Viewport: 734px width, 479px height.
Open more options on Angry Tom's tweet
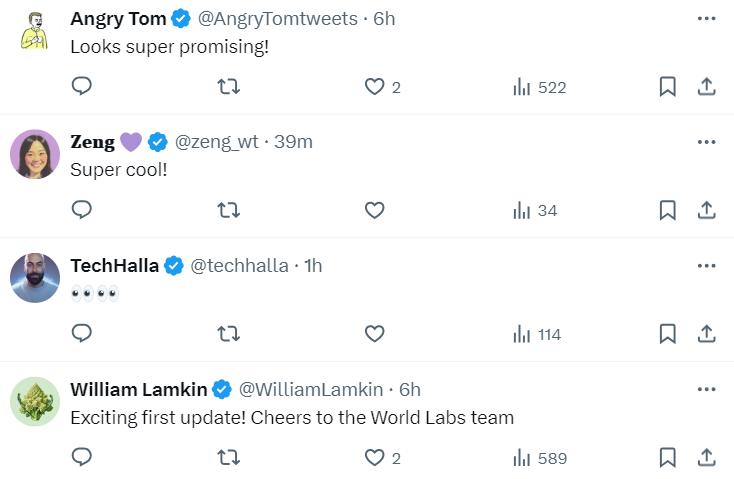[706, 19]
